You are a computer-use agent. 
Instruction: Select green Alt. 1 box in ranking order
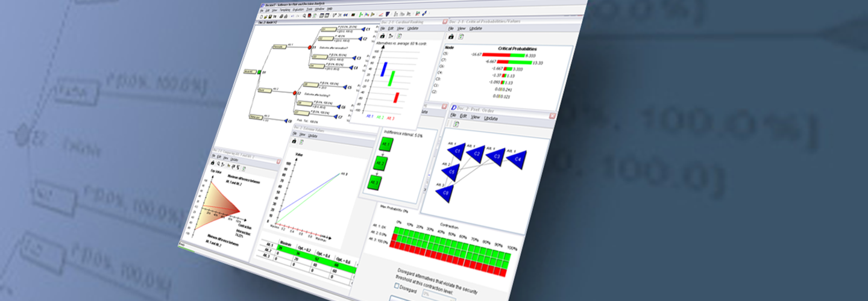pos(386,144)
